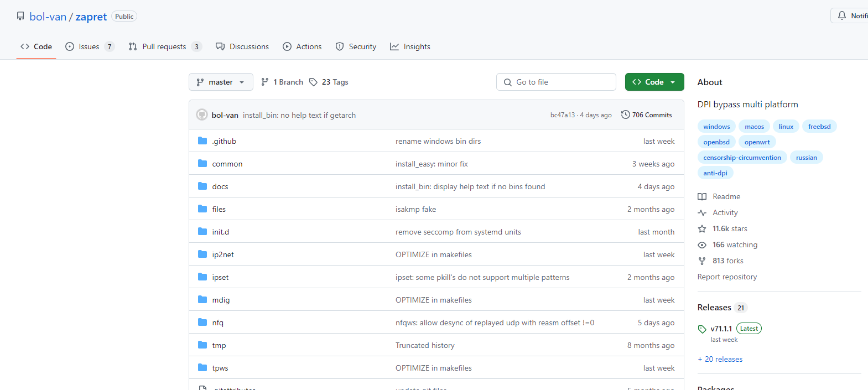Click the Insights graph icon
This screenshot has height=390, width=868.
394,46
